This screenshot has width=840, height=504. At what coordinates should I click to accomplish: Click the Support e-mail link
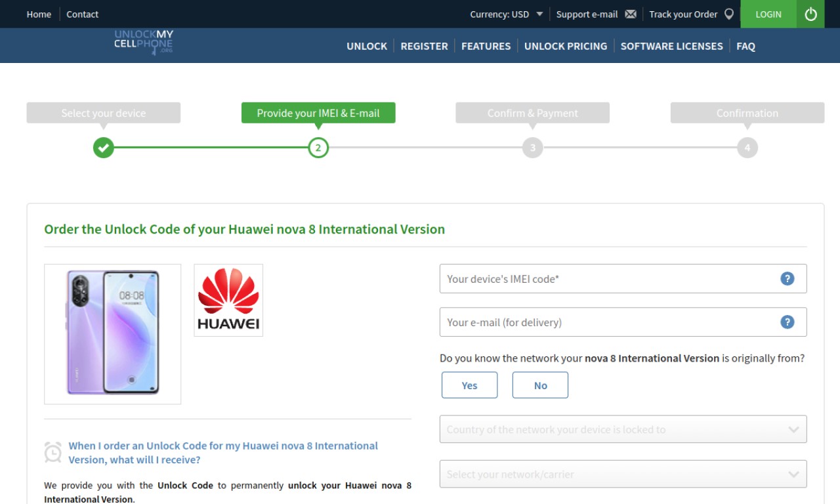coord(587,14)
